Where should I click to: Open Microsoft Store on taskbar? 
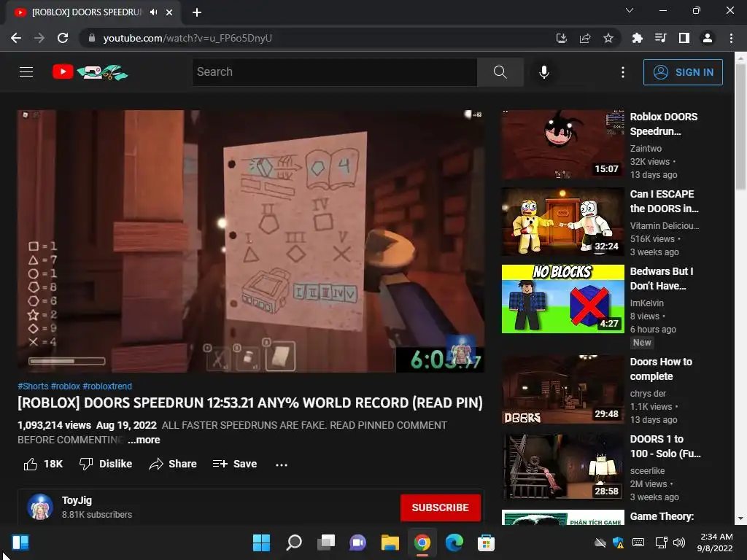click(486, 542)
